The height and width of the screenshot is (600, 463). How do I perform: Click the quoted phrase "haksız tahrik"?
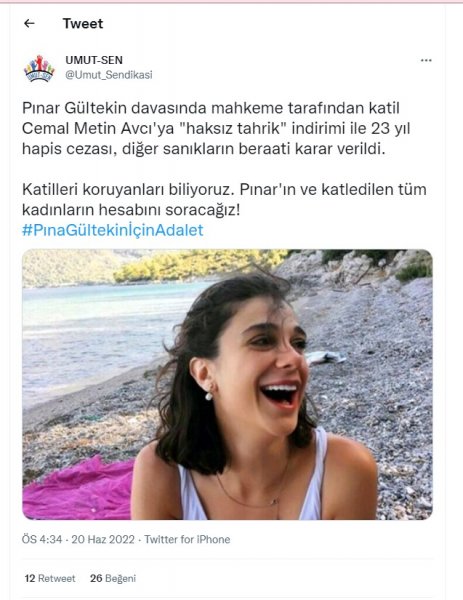(x=233, y=128)
